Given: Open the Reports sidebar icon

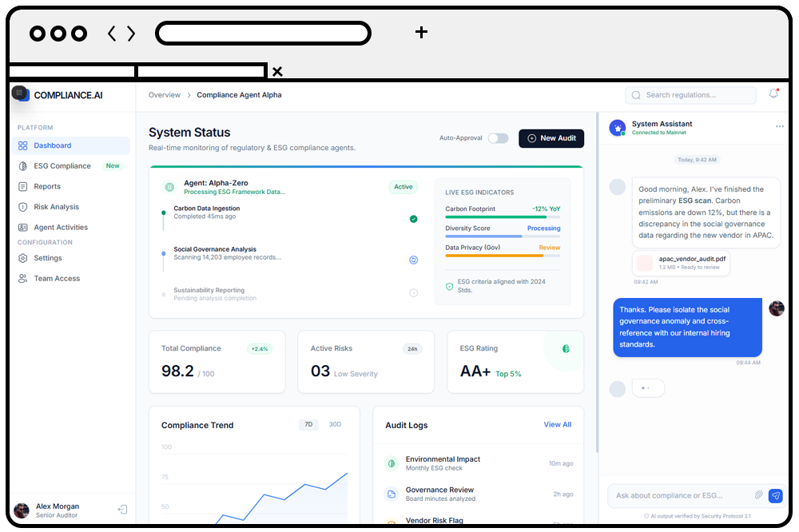Looking at the screenshot, I should (x=23, y=186).
